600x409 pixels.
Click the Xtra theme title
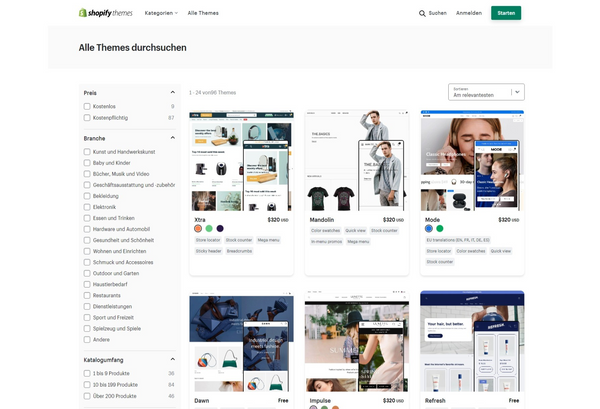tap(200, 220)
